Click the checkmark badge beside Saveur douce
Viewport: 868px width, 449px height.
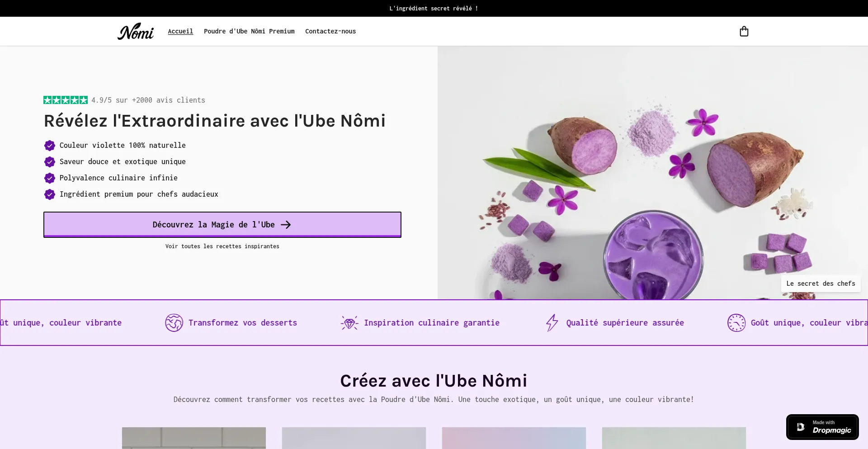pos(50,161)
